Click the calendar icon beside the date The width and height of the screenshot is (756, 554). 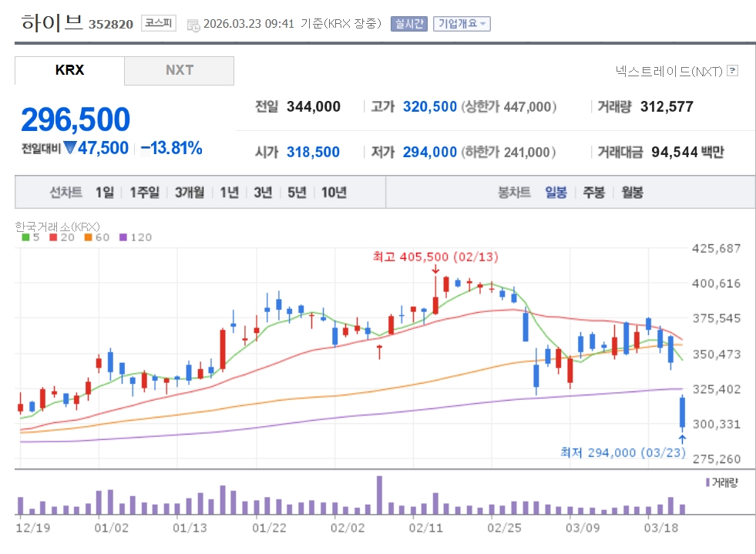click(x=193, y=24)
